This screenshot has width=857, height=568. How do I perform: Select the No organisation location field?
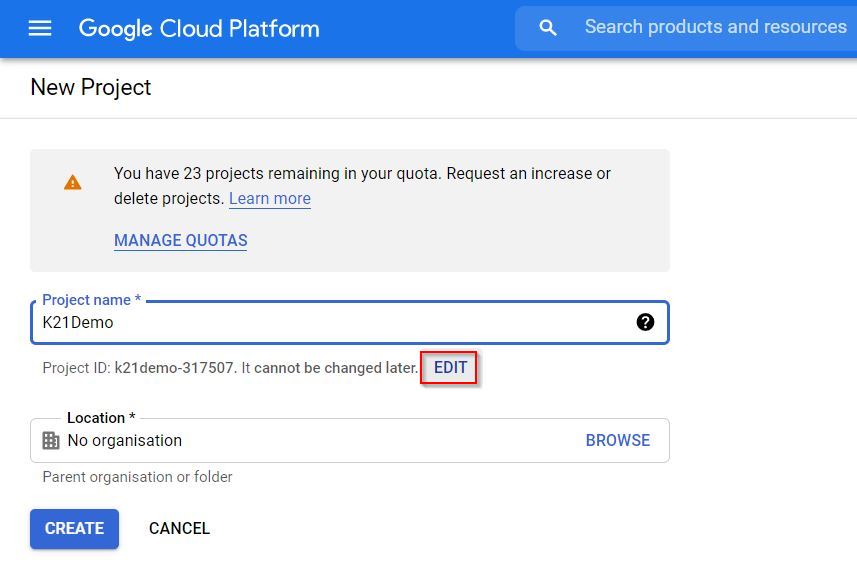point(300,441)
